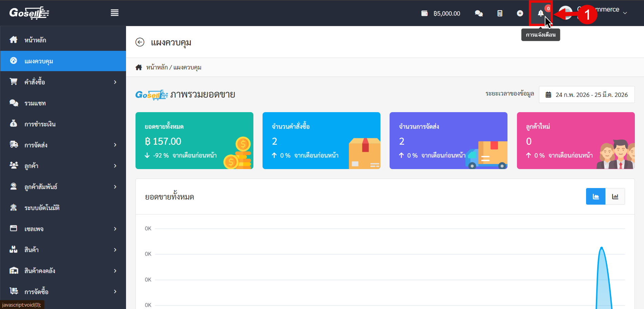Open หน้าหลัก in the sidebar
The image size is (644, 309).
tap(35, 40)
